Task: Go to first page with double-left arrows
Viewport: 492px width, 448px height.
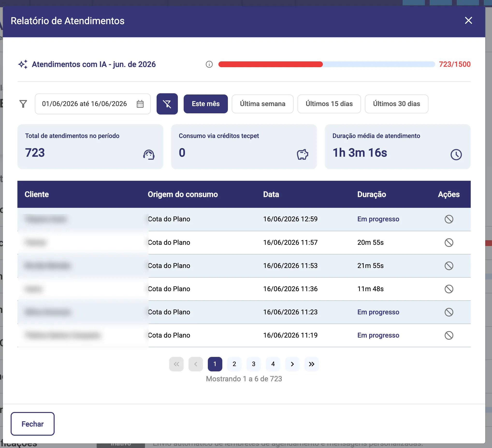Action: coord(176,364)
